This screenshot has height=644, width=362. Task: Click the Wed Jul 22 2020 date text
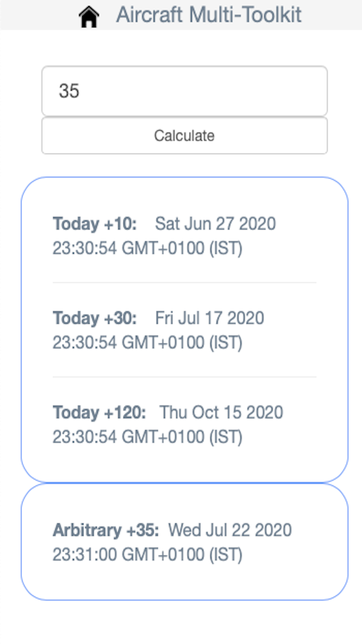click(x=230, y=530)
